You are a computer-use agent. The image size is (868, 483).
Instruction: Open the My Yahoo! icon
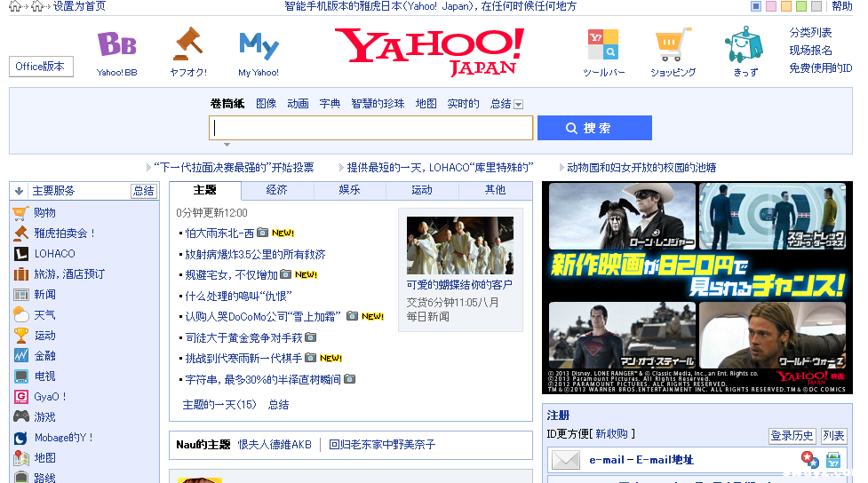[x=259, y=44]
